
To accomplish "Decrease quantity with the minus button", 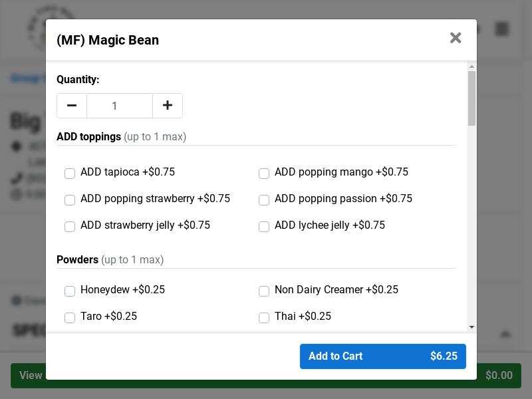I will point(72,106).
